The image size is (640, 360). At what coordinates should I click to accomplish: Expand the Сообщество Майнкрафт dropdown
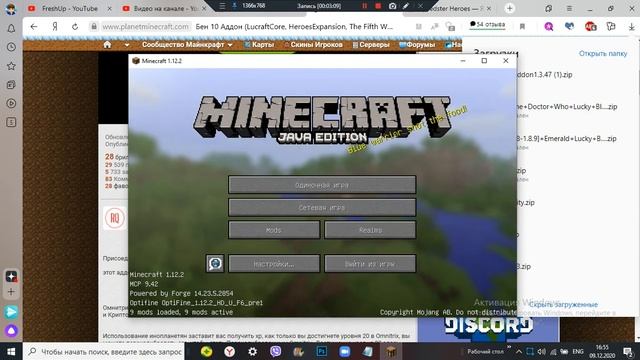[x=187, y=44]
